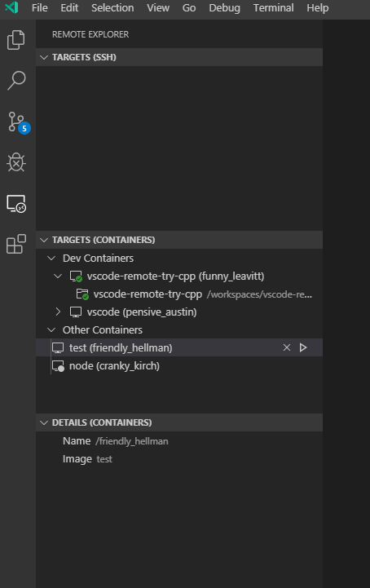Open the Debug view bug icon
The width and height of the screenshot is (370, 588).
point(16,162)
